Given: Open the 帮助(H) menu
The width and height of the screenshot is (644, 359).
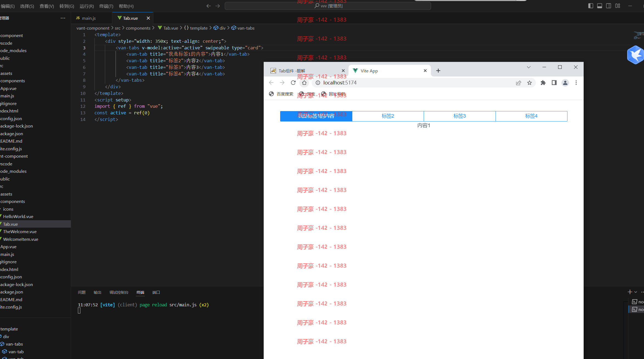Looking at the screenshot, I should click(126, 6).
